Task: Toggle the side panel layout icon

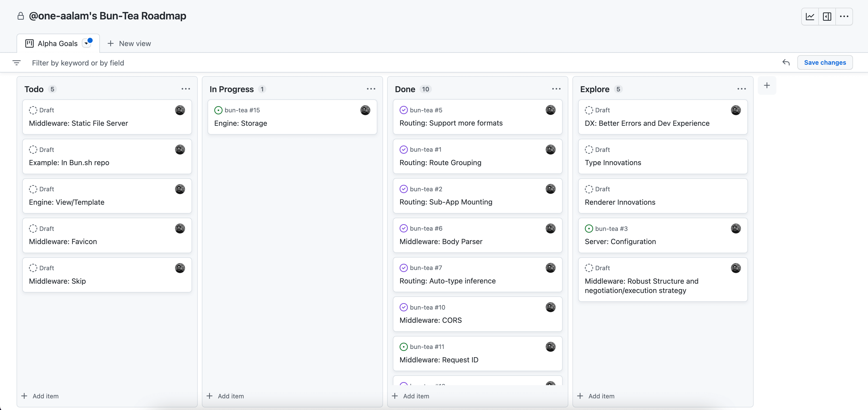Action: (x=827, y=17)
